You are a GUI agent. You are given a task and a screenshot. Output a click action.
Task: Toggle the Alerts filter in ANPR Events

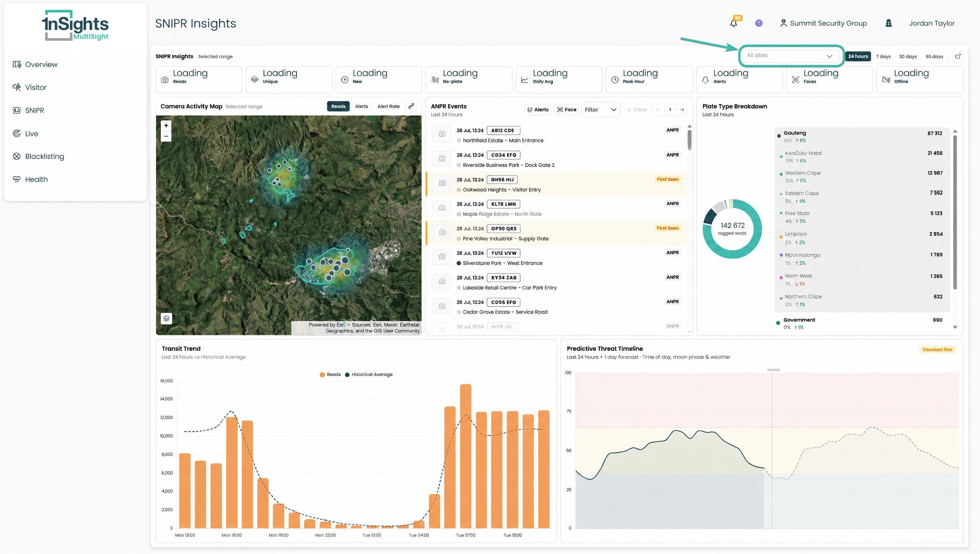click(538, 110)
